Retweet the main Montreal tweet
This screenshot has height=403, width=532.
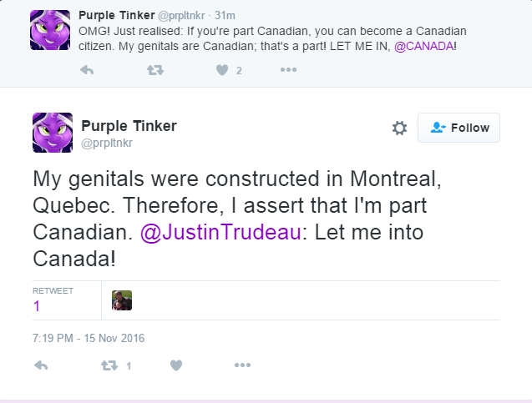point(109,365)
